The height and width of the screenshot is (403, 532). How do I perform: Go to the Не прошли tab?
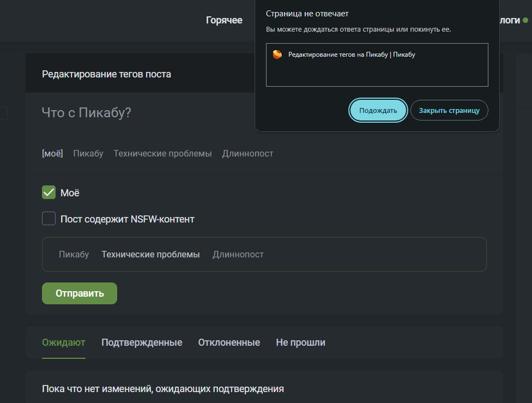click(x=300, y=342)
